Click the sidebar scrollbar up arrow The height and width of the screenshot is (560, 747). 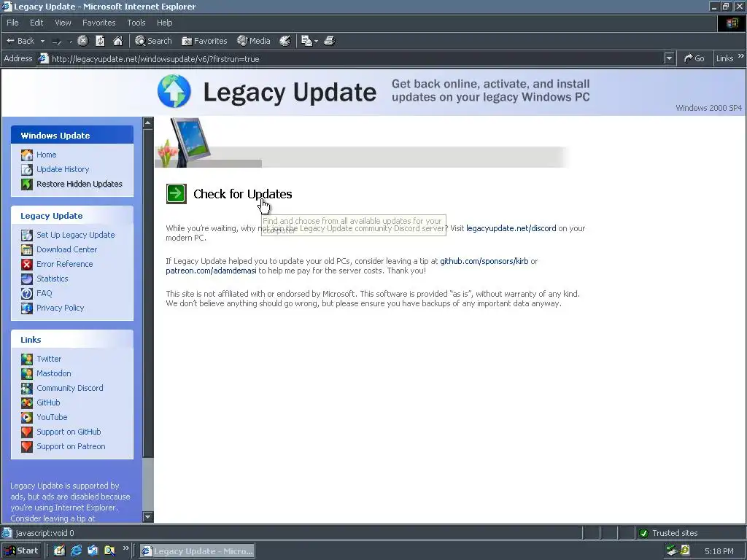(147, 122)
